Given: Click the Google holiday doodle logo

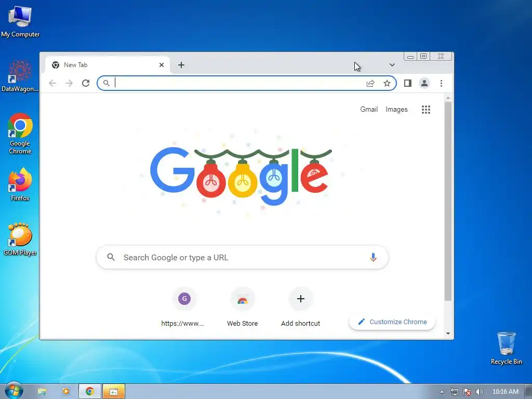Looking at the screenshot, I should tap(241, 177).
